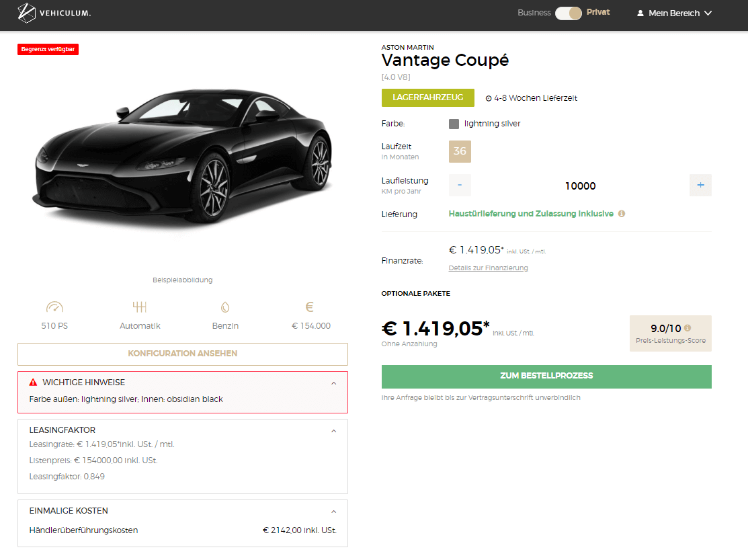Click the euro list price icon
The width and height of the screenshot is (748, 560).
coord(310,307)
